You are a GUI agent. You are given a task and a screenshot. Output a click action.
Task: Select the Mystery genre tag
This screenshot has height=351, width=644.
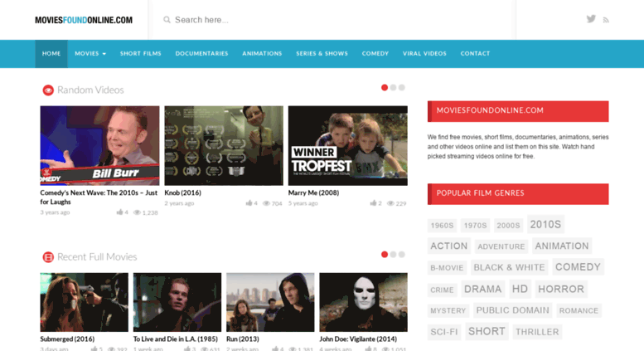click(448, 310)
